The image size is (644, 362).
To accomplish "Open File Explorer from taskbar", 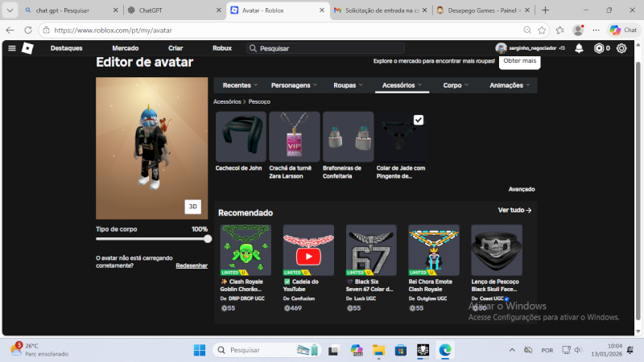I will (x=378, y=350).
